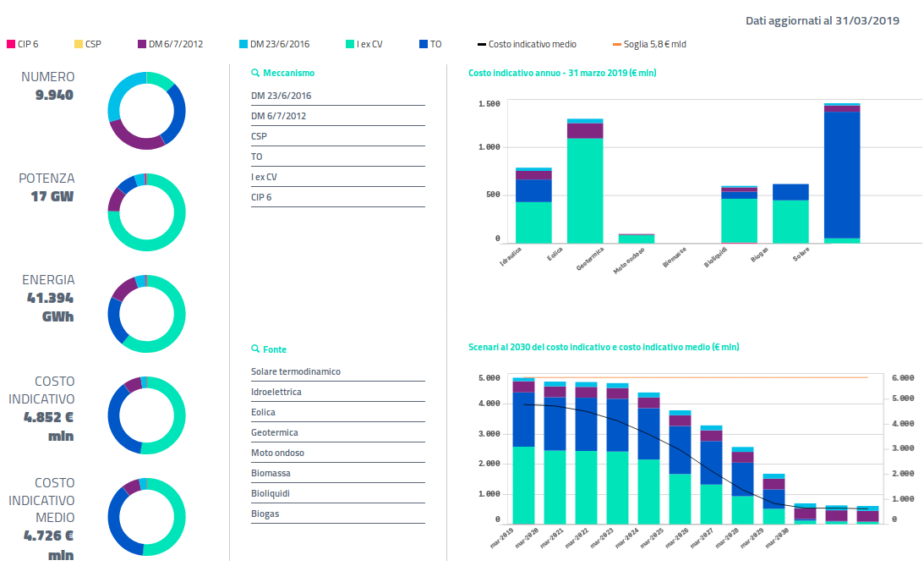Choose Solare termodinamico in Fonte list

295,371
